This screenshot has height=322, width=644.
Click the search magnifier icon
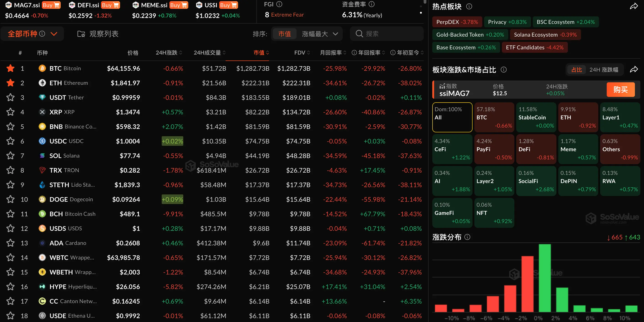point(359,34)
